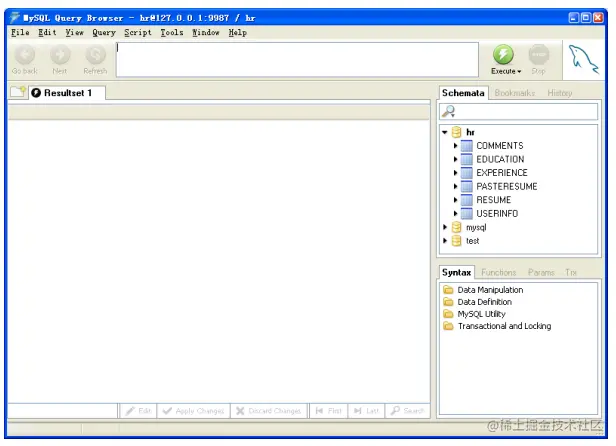This screenshot has width=616, height=446.
Task: Expand the test schema node arrow
Action: 445,240
